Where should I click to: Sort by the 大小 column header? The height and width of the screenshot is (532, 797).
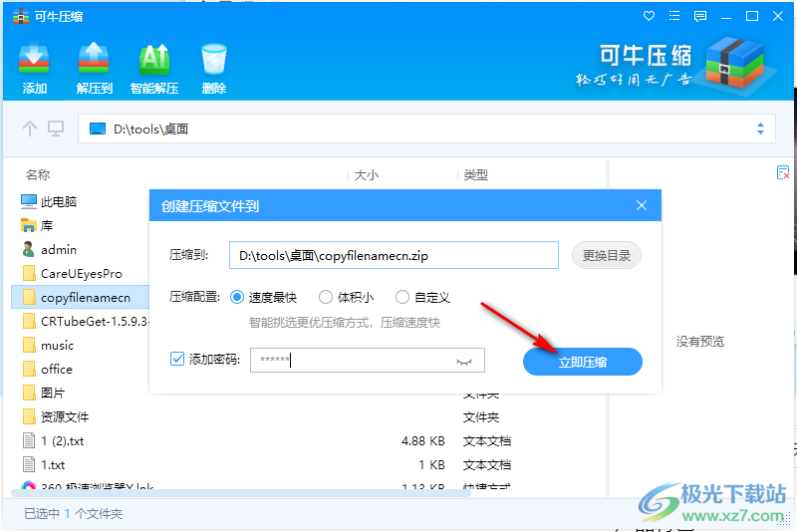coord(367,175)
